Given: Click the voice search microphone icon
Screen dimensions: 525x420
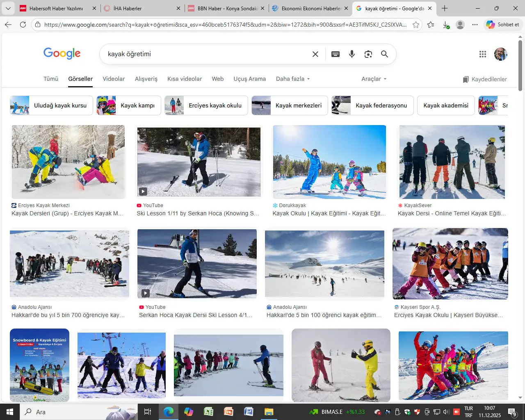Looking at the screenshot, I should (x=352, y=54).
